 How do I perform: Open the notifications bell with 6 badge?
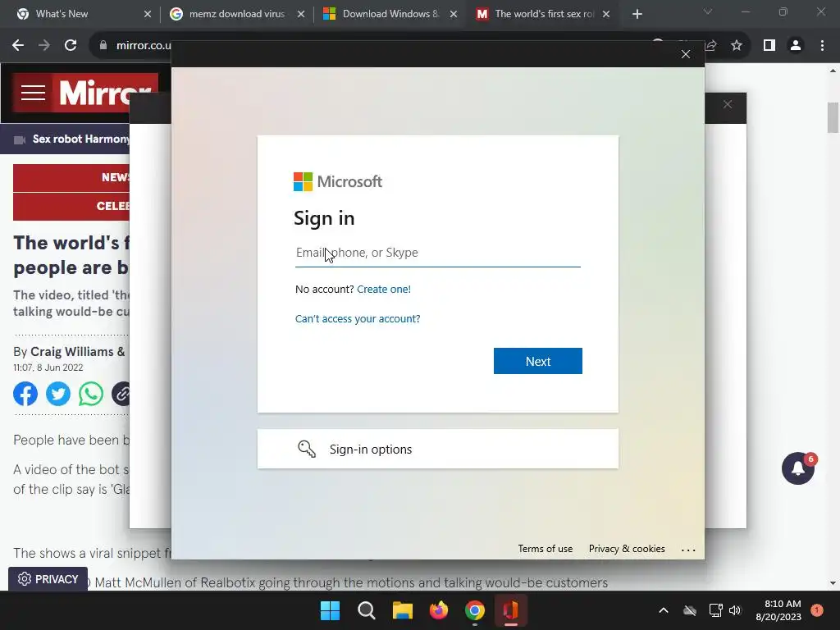click(797, 468)
